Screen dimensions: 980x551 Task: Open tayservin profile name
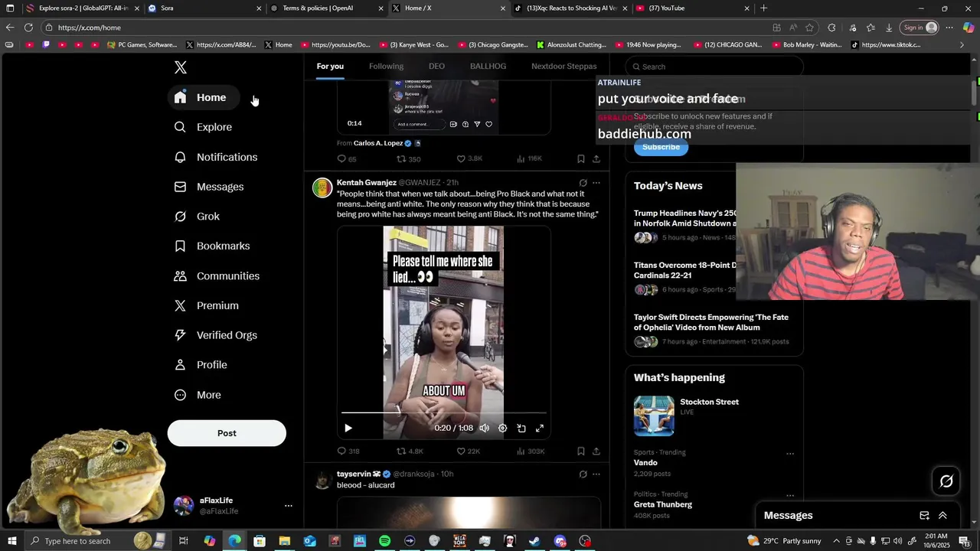coord(354,474)
